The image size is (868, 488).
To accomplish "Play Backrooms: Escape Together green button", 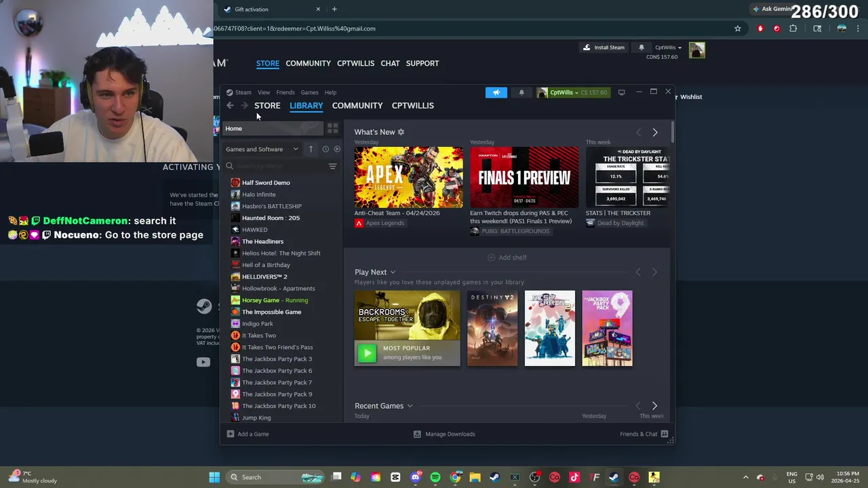I will pyautogui.click(x=367, y=352).
